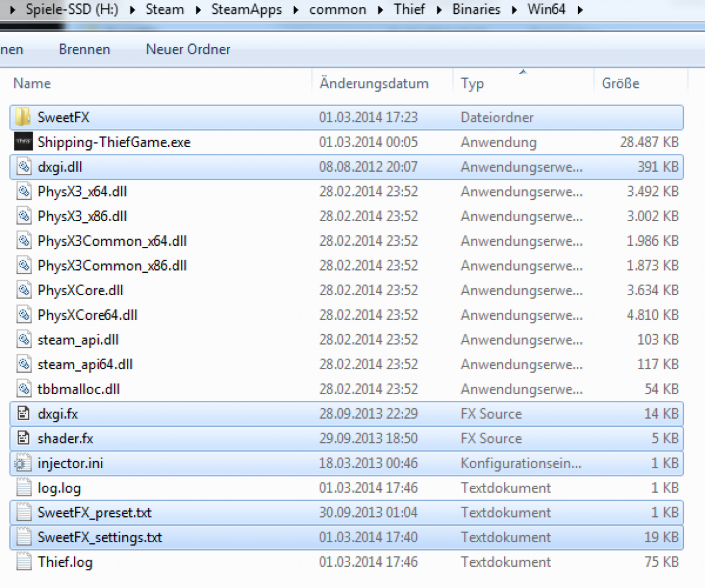Viewport: 705px width, 588px height.
Task: Click the steam_api.dll file icon
Action: coord(24,339)
